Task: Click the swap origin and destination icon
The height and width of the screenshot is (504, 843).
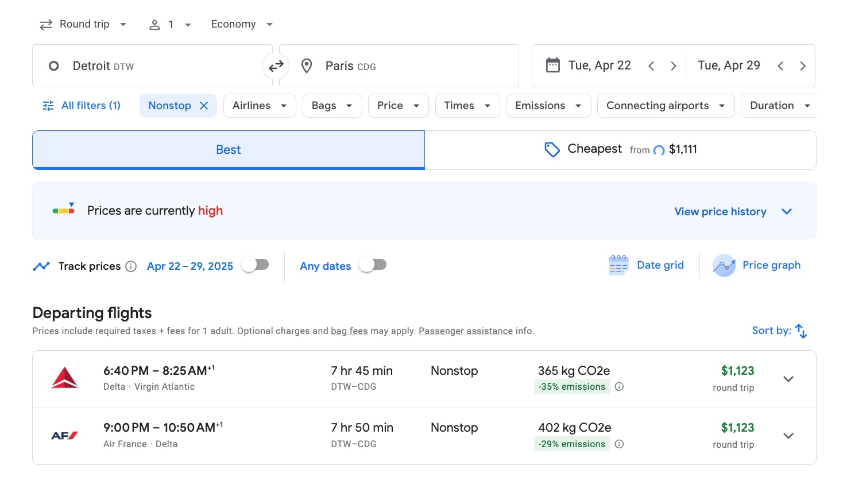Action: coord(276,65)
